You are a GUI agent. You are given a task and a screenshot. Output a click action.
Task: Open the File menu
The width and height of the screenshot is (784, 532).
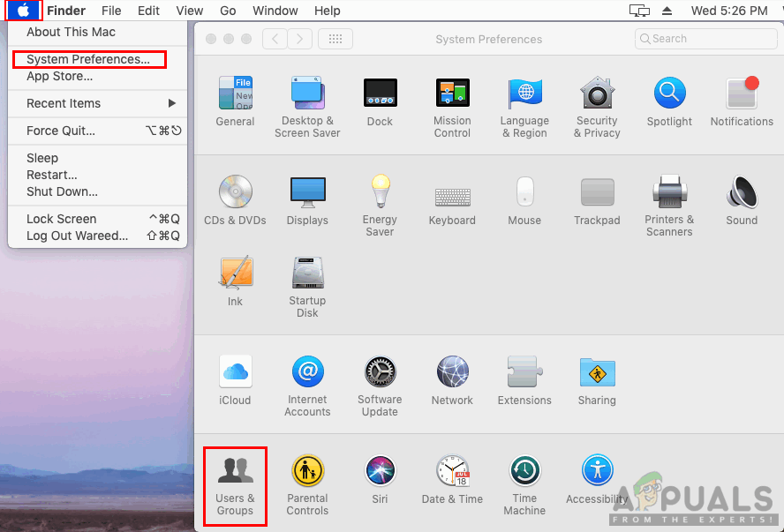pyautogui.click(x=111, y=11)
